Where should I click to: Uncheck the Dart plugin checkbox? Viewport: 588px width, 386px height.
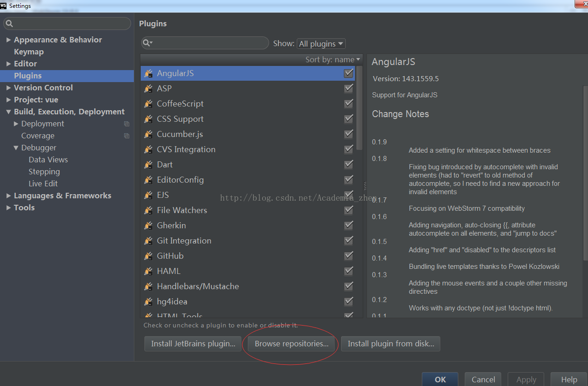tap(348, 165)
